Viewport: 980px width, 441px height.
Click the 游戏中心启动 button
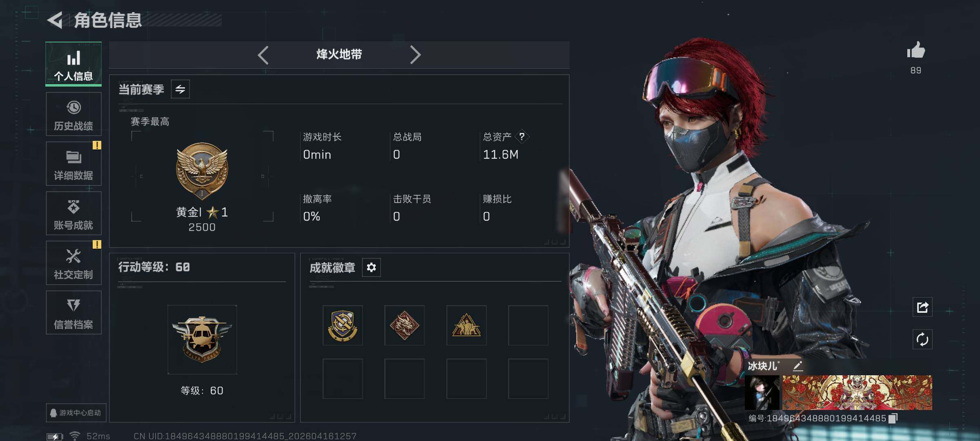point(76,413)
